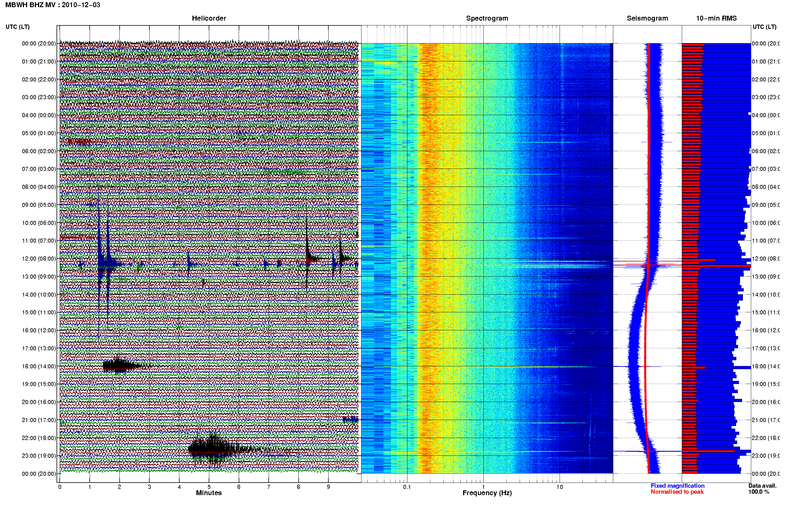The height and width of the screenshot is (508, 812).
Task: Click the left time label '16:00 (12:00)'
Action: pos(39,330)
